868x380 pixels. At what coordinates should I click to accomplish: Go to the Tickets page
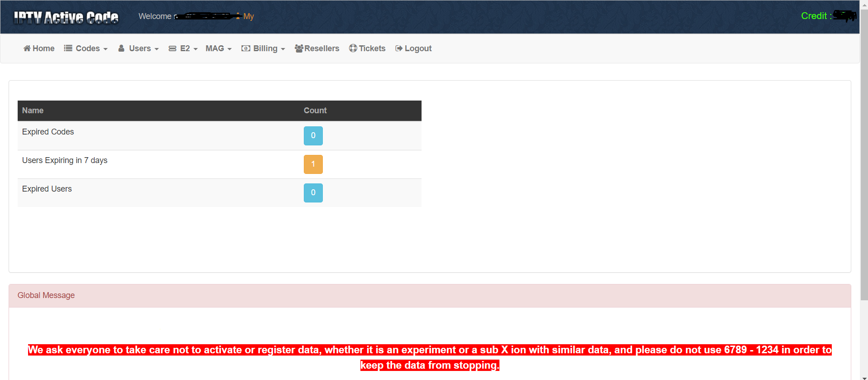pyautogui.click(x=372, y=48)
